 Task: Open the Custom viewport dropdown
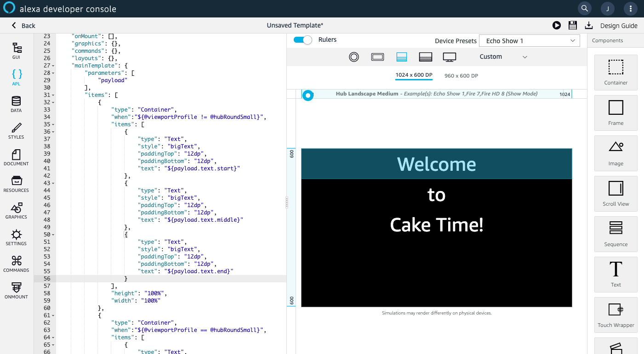pos(503,56)
